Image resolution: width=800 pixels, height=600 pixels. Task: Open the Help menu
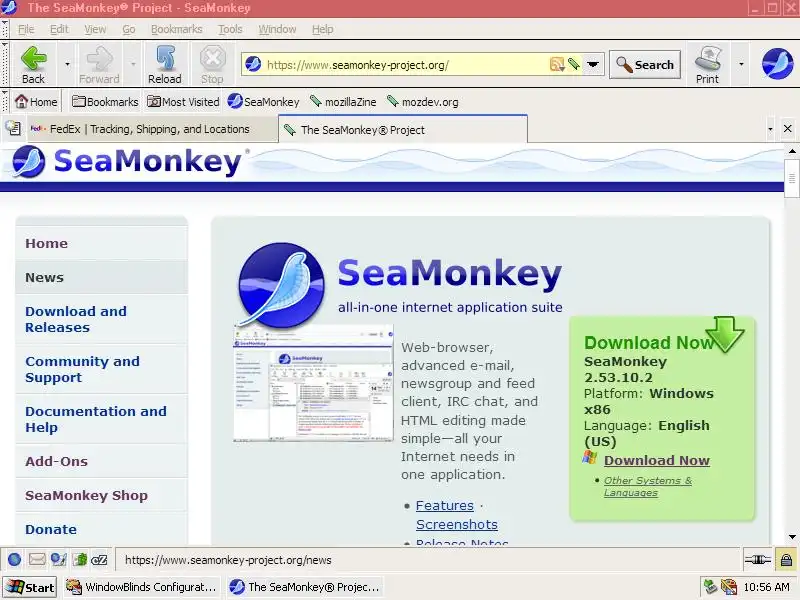pyautogui.click(x=322, y=29)
